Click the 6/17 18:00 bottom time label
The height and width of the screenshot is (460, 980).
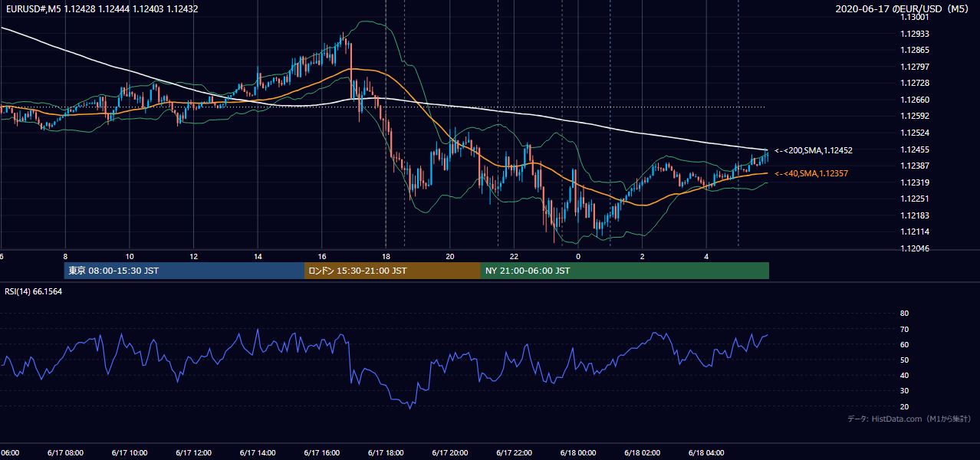(x=386, y=452)
